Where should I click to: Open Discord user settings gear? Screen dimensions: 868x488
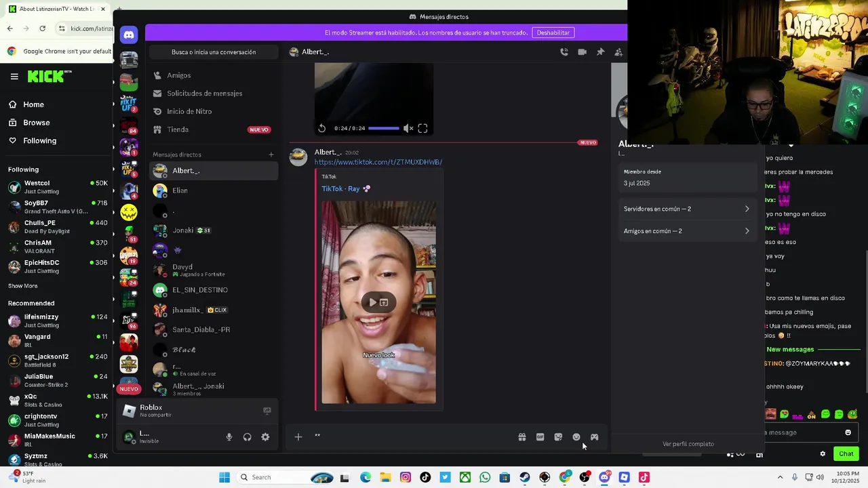coord(265,437)
